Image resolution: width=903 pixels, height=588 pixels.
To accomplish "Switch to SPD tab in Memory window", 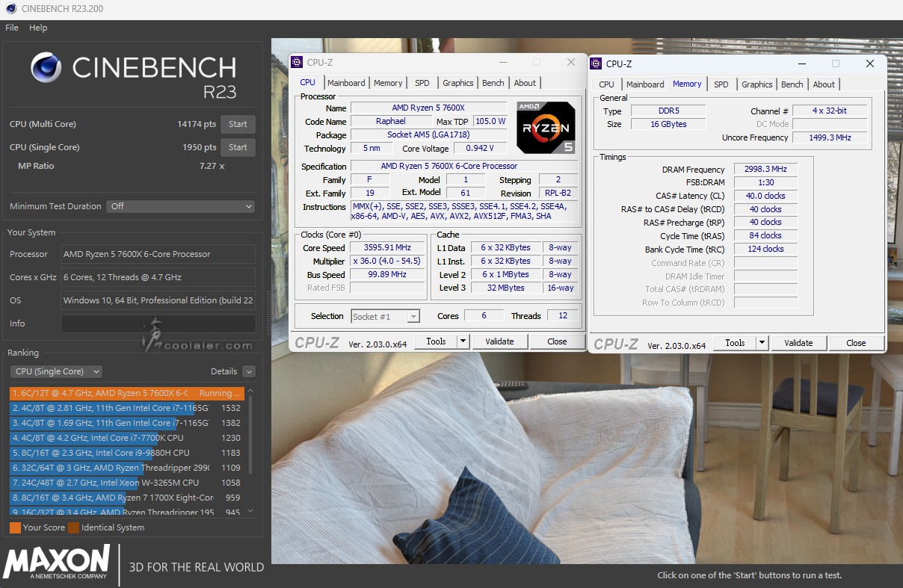I will (721, 84).
